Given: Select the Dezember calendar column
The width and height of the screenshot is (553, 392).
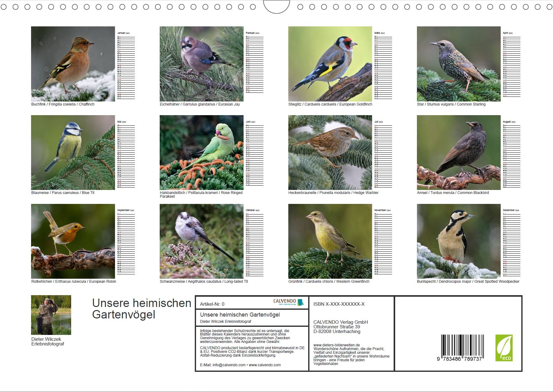Looking at the screenshot, I should point(511,243).
